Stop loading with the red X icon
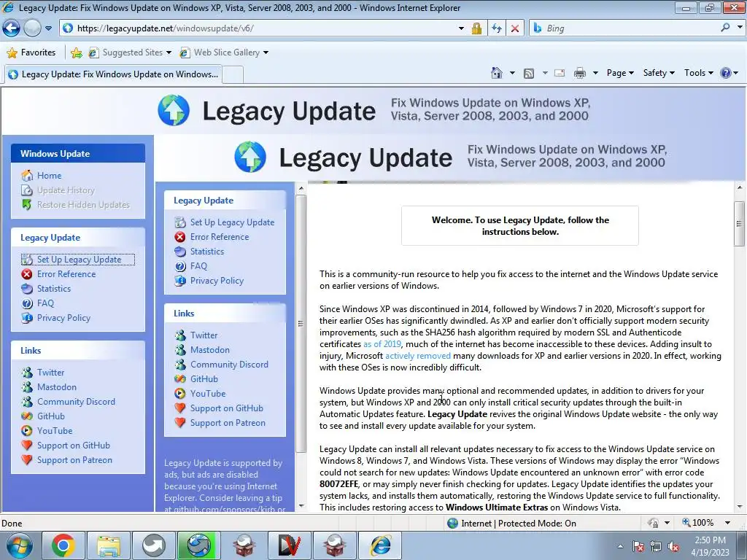The width and height of the screenshot is (747, 560). pos(515,28)
